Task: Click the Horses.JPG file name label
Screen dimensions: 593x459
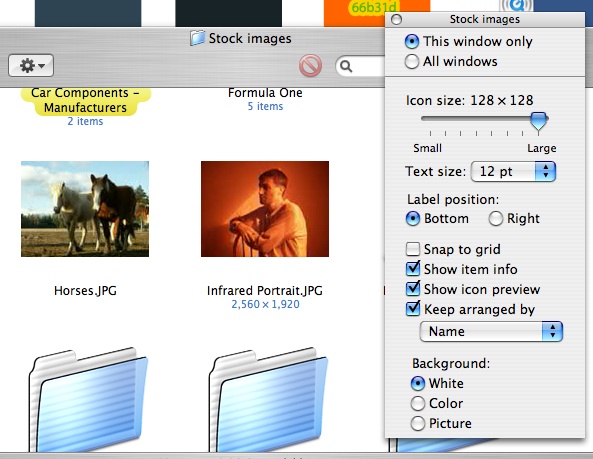Action: coord(85,290)
